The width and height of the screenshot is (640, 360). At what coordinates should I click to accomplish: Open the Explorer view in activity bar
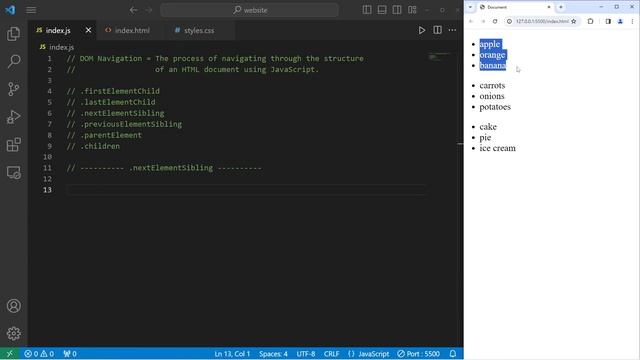(x=13, y=34)
